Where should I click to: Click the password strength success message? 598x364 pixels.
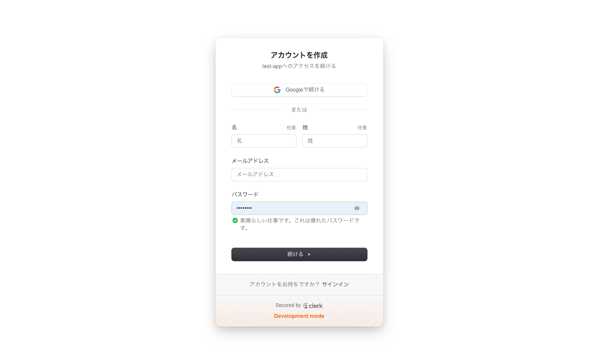300,224
